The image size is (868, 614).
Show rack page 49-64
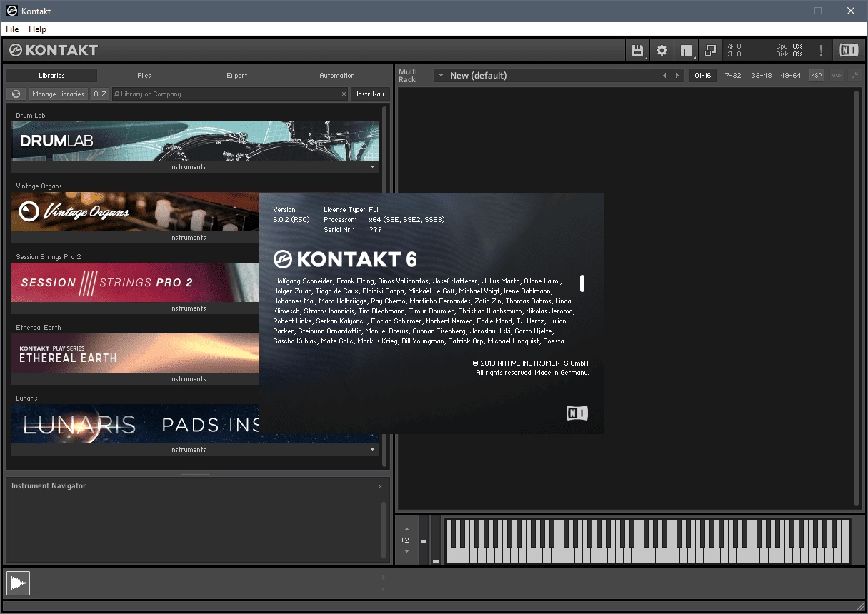(790, 75)
